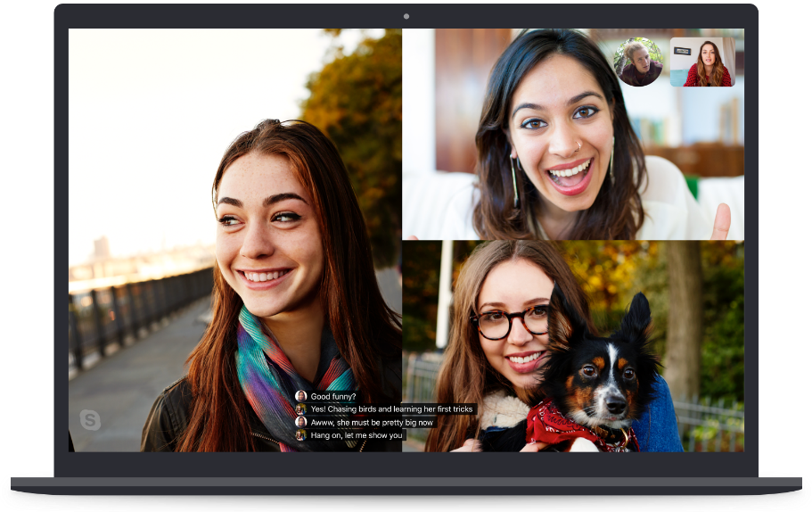The image size is (812, 512).
Task: Click the caption "Good funny?"
Action: (333, 396)
